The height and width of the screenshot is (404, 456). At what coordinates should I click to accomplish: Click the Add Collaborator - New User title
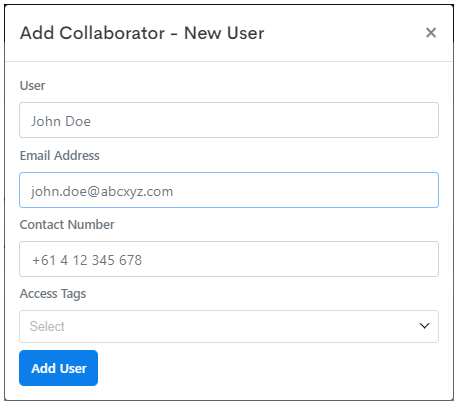[142, 33]
